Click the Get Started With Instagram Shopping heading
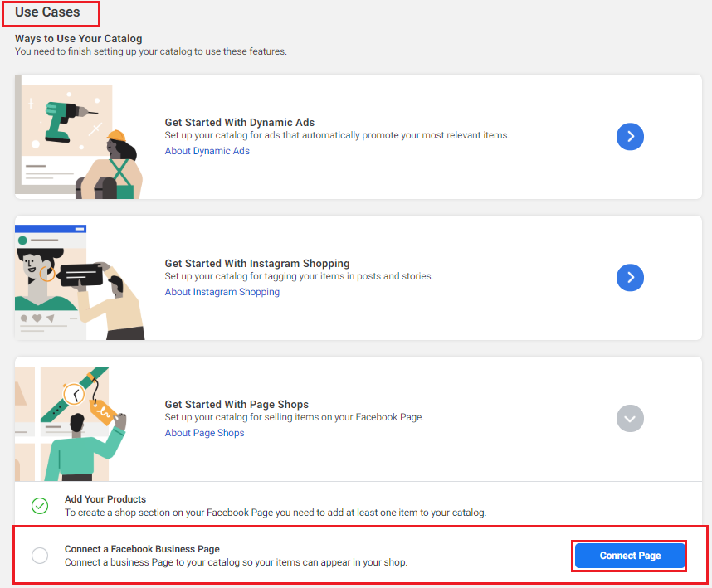 257,264
